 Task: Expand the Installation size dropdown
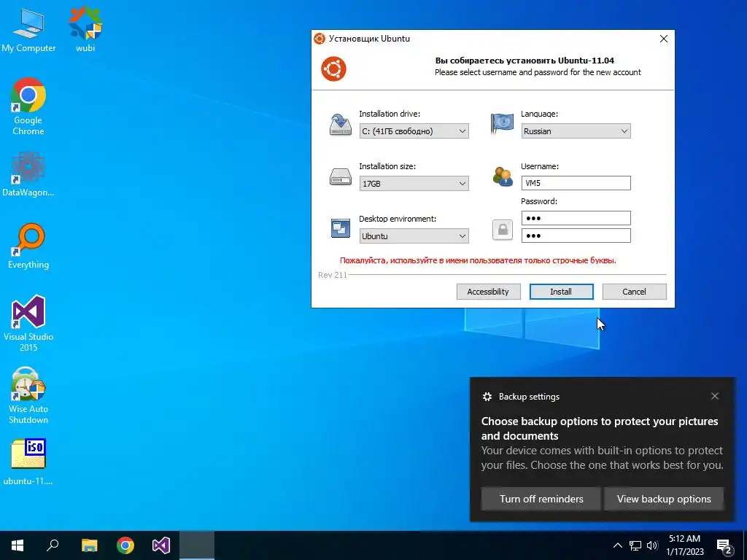[414, 183]
